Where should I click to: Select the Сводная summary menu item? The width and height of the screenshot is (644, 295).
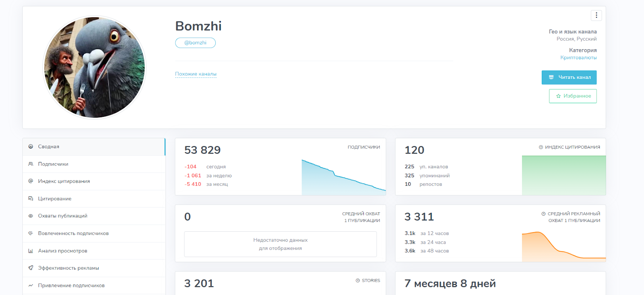[x=49, y=147]
